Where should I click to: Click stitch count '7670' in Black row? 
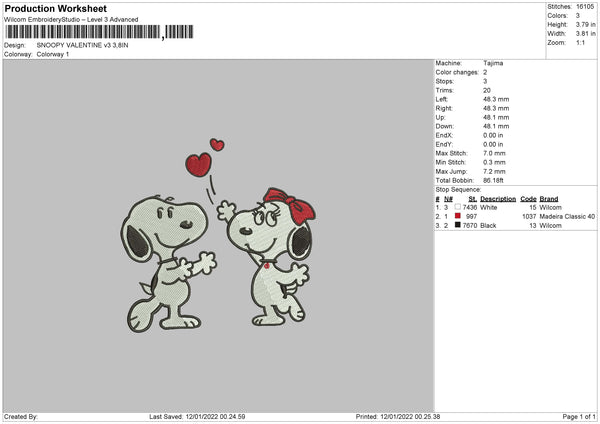pos(470,225)
